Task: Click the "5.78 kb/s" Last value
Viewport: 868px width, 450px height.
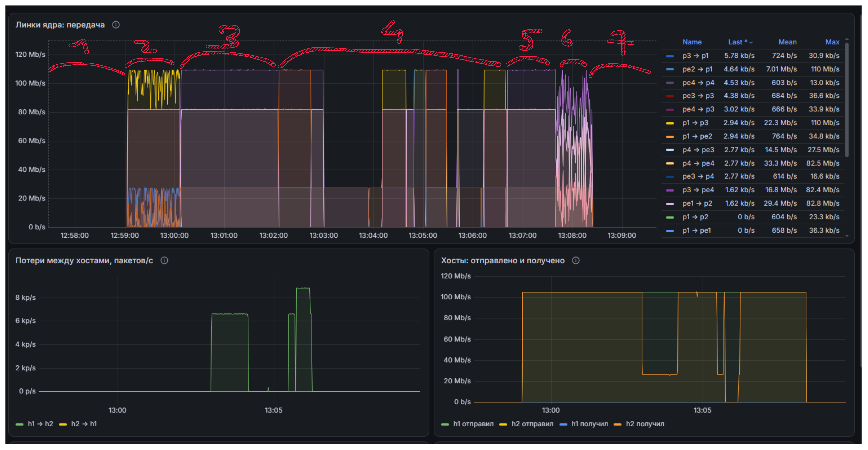Action: [739, 56]
